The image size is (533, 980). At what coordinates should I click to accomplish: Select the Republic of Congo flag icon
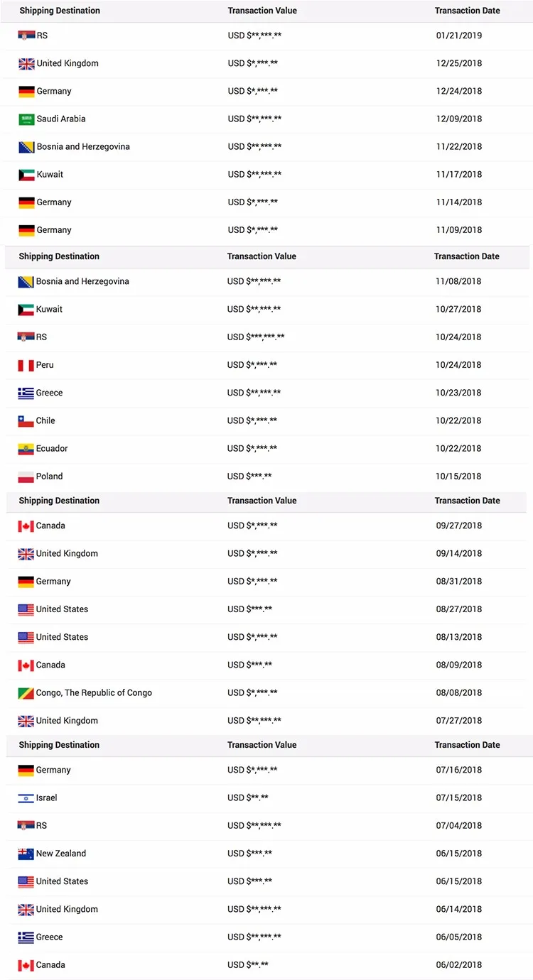point(26,693)
